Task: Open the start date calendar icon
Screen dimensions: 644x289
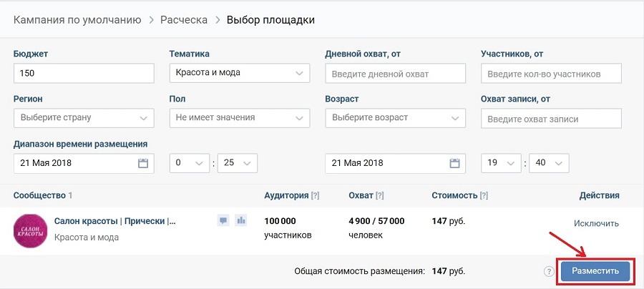Action: 142,163
